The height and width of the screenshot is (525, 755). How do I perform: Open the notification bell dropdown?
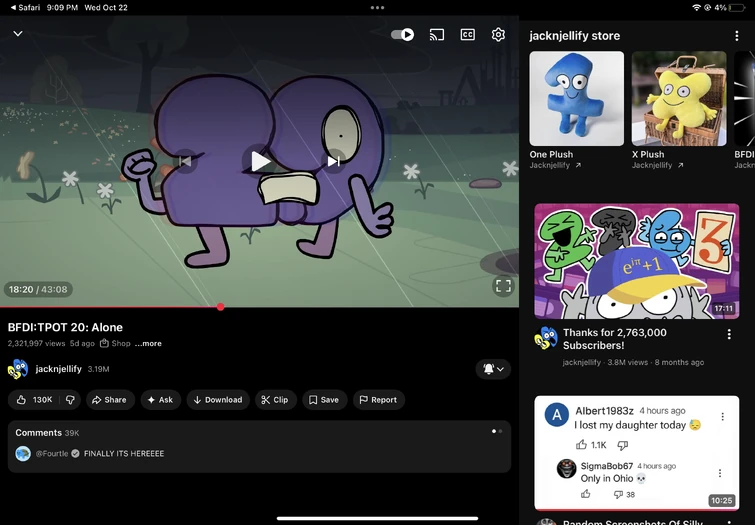click(x=493, y=369)
